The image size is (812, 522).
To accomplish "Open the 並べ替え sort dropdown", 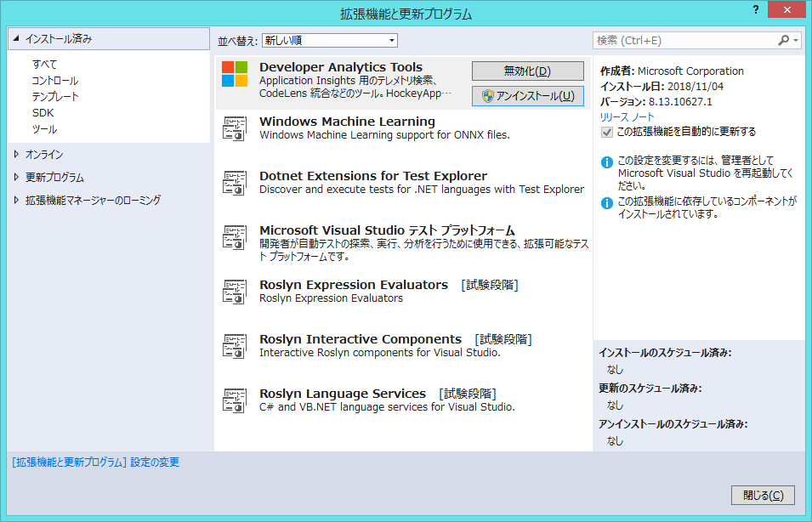I will point(330,41).
